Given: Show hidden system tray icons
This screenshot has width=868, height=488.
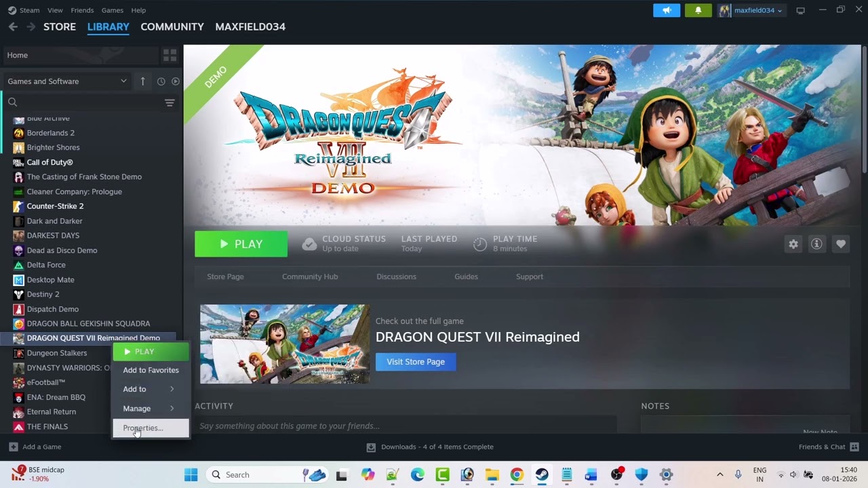Looking at the screenshot, I should pos(719,474).
